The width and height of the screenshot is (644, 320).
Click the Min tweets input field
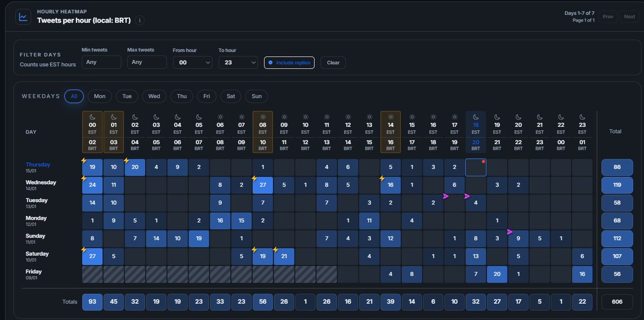[x=101, y=62]
